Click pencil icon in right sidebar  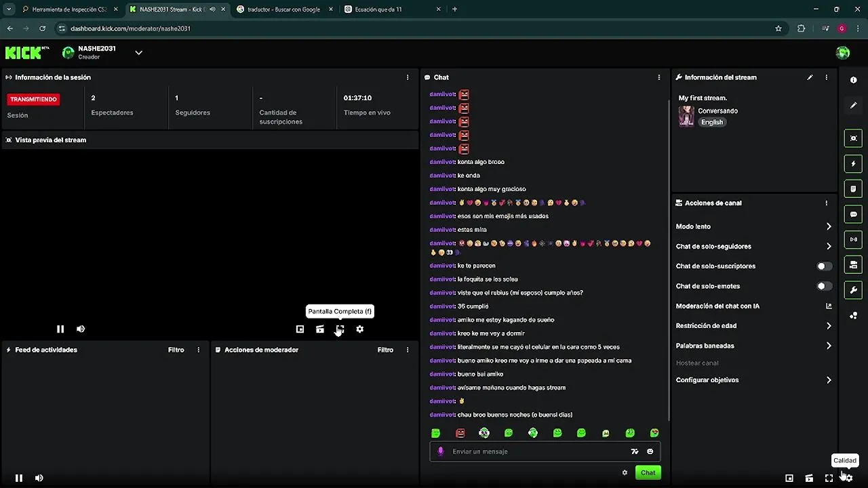(854, 105)
